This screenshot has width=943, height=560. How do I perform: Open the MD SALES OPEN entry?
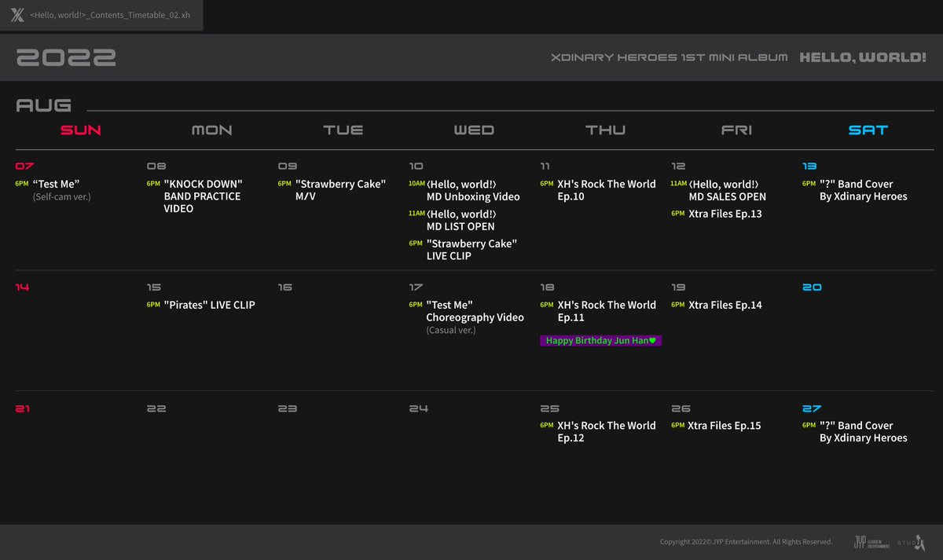point(719,190)
